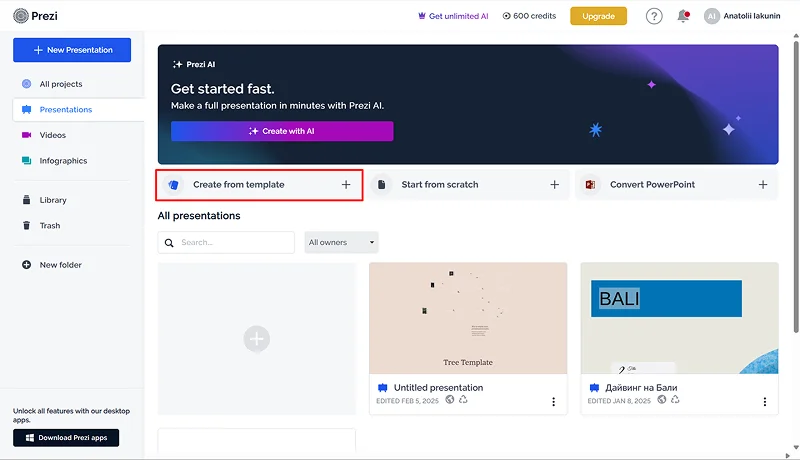Open the BALI presentation thumbnail
The image size is (800, 460).
pos(679,318)
